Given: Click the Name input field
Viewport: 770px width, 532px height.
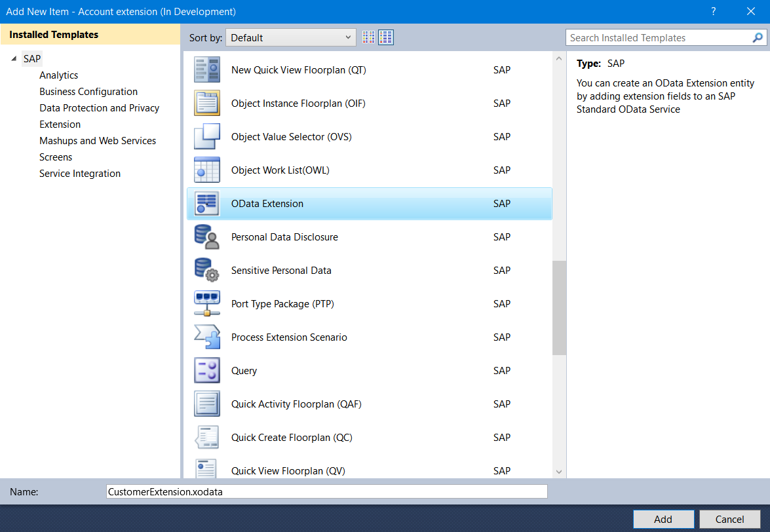Looking at the screenshot, I should [326, 491].
